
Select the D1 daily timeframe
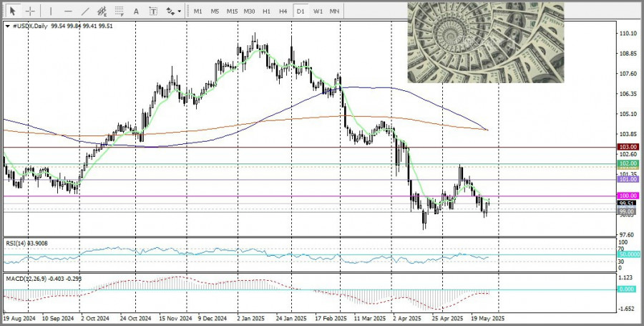[301, 11]
